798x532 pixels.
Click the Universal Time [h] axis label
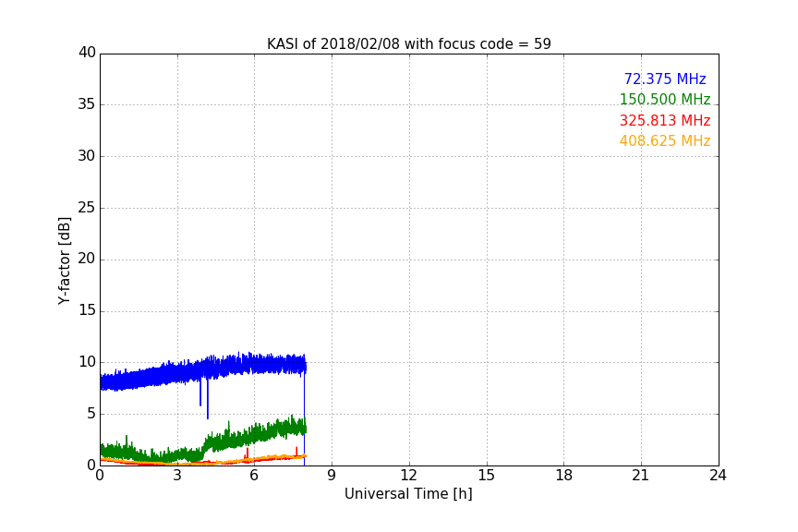pyautogui.click(x=408, y=494)
